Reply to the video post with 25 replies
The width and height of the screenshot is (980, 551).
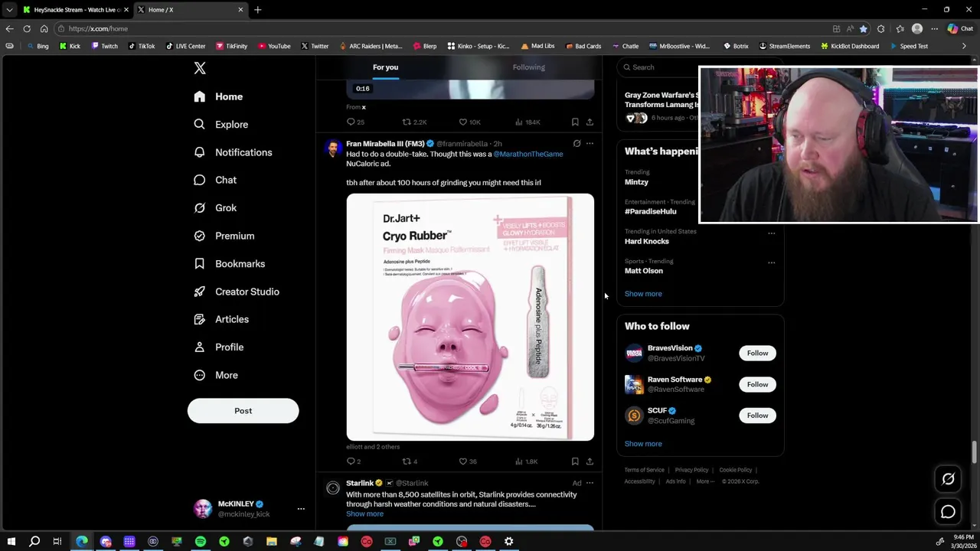click(355, 122)
